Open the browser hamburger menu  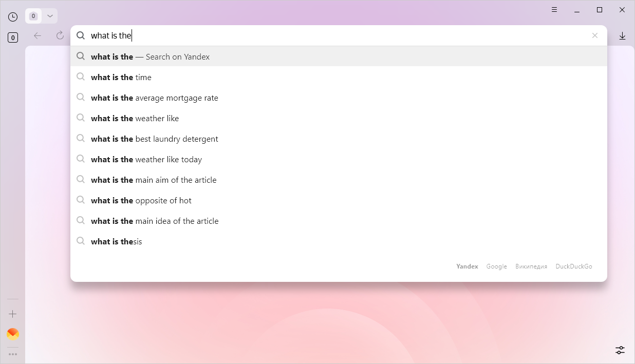point(554,10)
